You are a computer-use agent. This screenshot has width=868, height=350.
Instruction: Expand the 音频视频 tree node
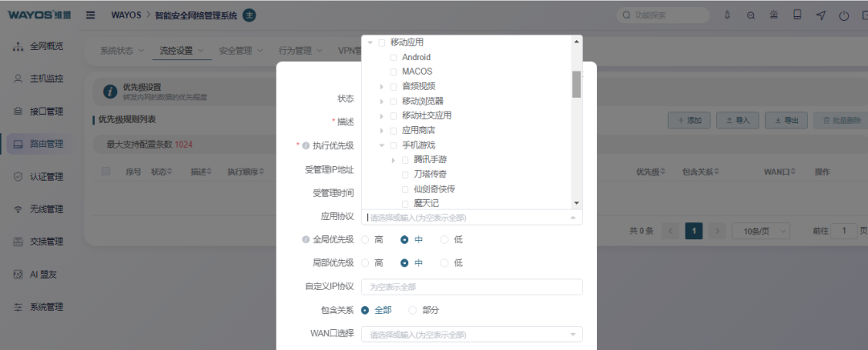382,87
